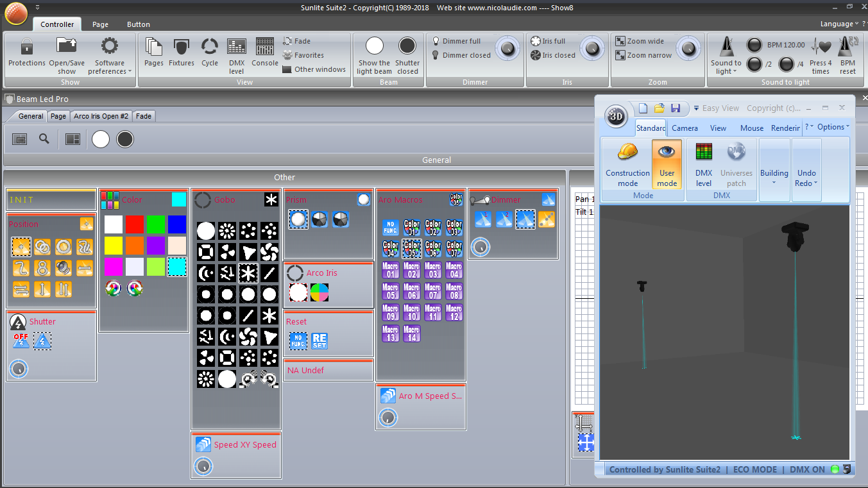The width and height of the screenshot is (868, 488).
Task: Click the Speed XY Speed knob
Action: tap(203, 466)
